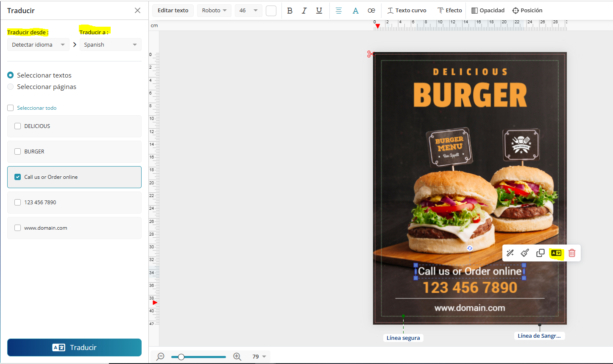Check the DELICIOUS text checkbox
Screen dimensions: 613x364
pyautogui.click(x=18, y=126)
